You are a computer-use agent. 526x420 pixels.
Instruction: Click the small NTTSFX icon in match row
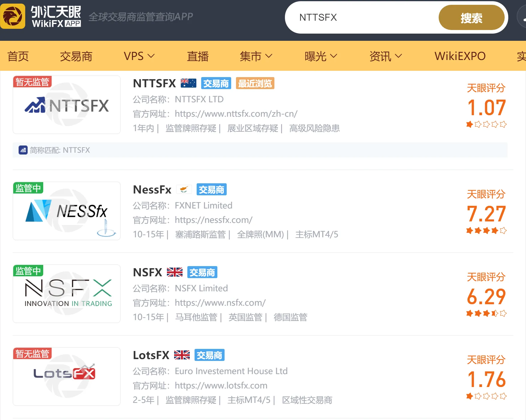click(x=23, y=150)
